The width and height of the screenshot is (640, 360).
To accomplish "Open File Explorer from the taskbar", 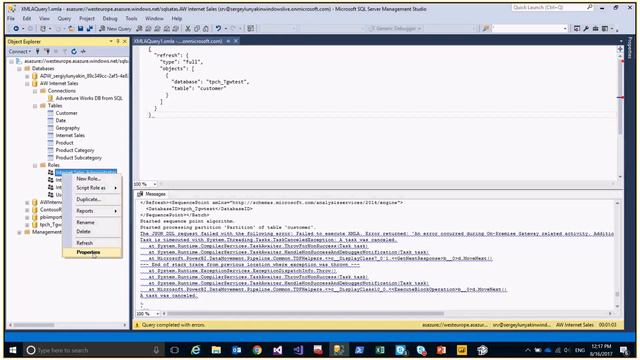I will pos(216,350).
